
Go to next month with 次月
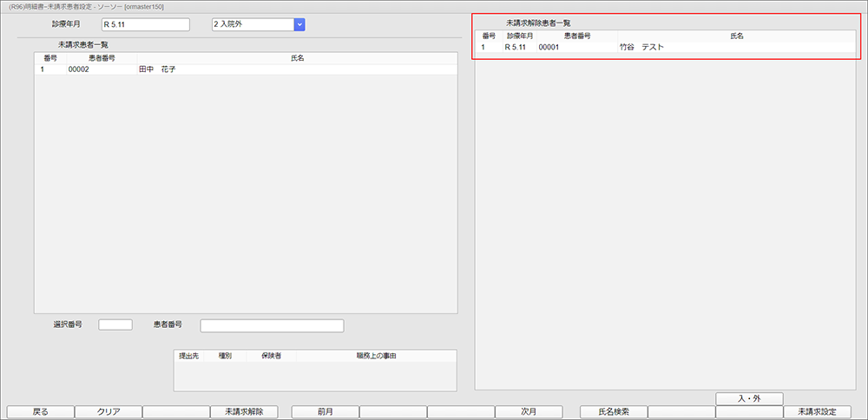[529, 412]
